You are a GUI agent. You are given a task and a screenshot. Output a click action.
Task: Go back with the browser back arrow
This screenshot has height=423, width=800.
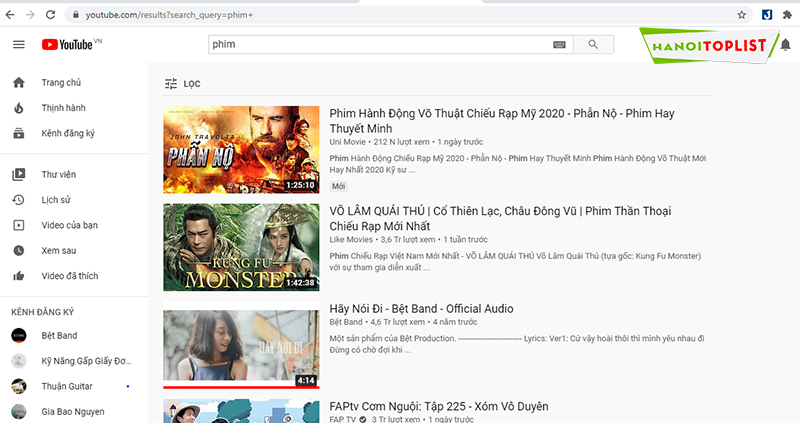click(x=10, y=15)
